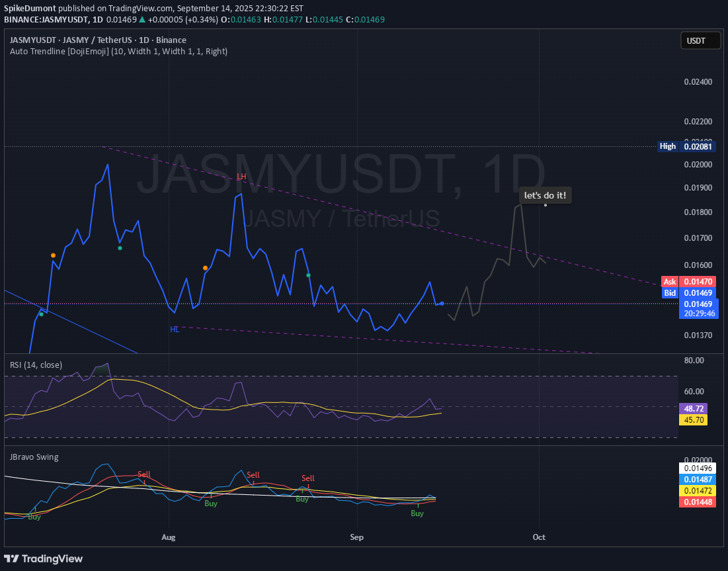Click the red Ask label

(x=670, y=282)
